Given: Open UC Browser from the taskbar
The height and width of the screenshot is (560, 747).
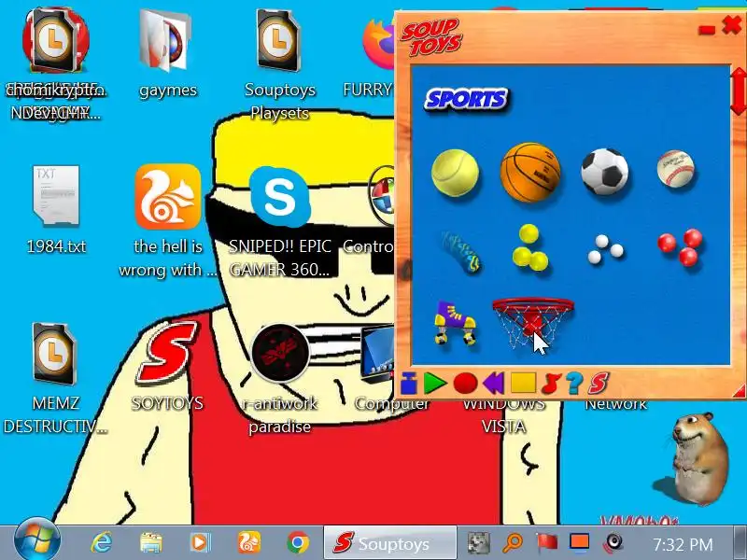Looking at the screenshot, I should [x=249, y=542].
